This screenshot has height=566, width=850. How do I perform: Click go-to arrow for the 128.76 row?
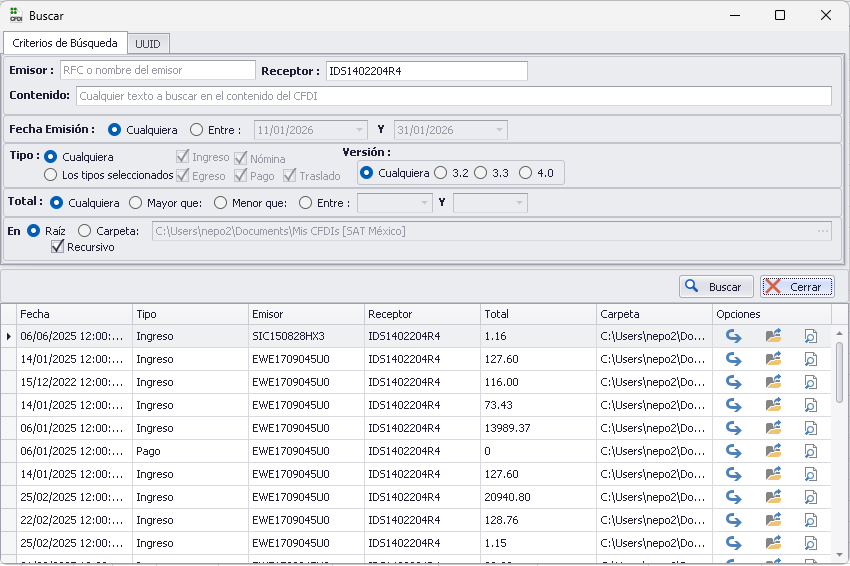733,520
